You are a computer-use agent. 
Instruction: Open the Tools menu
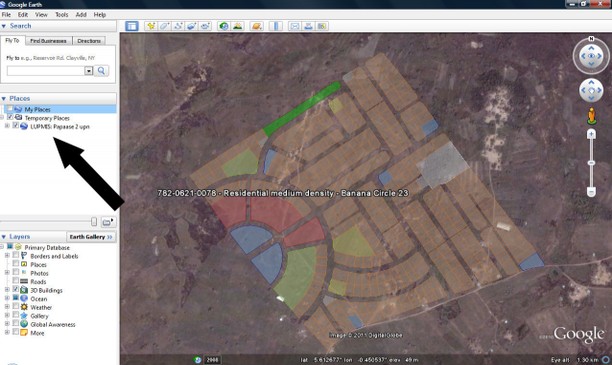(x=61, y=14)
